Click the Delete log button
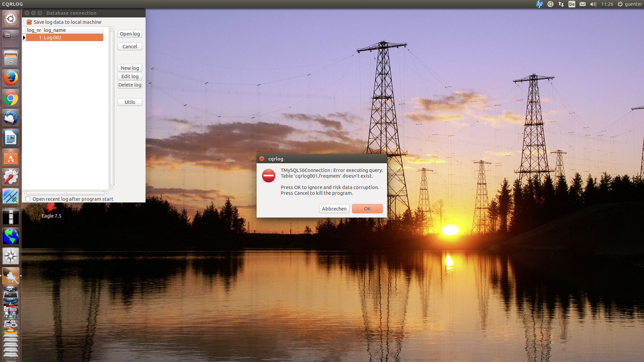The width and height of the screenshot is (644, 362). (130, 85)
